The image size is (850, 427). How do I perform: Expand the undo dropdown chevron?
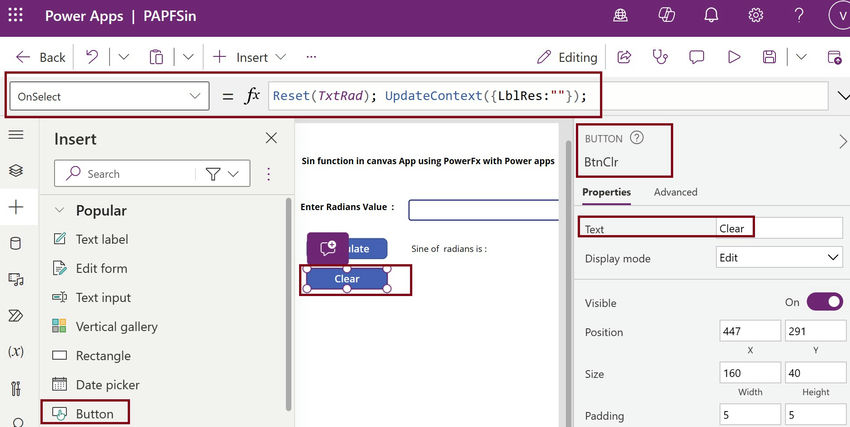point(124,56)
